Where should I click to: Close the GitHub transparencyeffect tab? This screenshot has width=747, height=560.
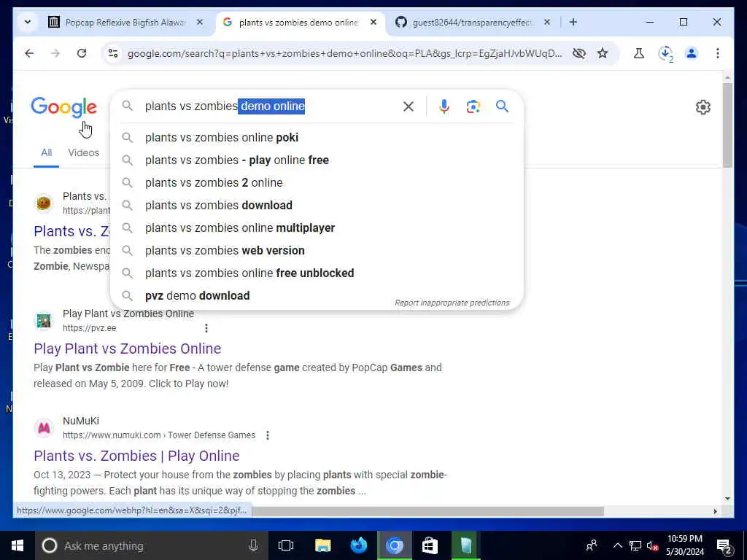click(x=547, y=22)
